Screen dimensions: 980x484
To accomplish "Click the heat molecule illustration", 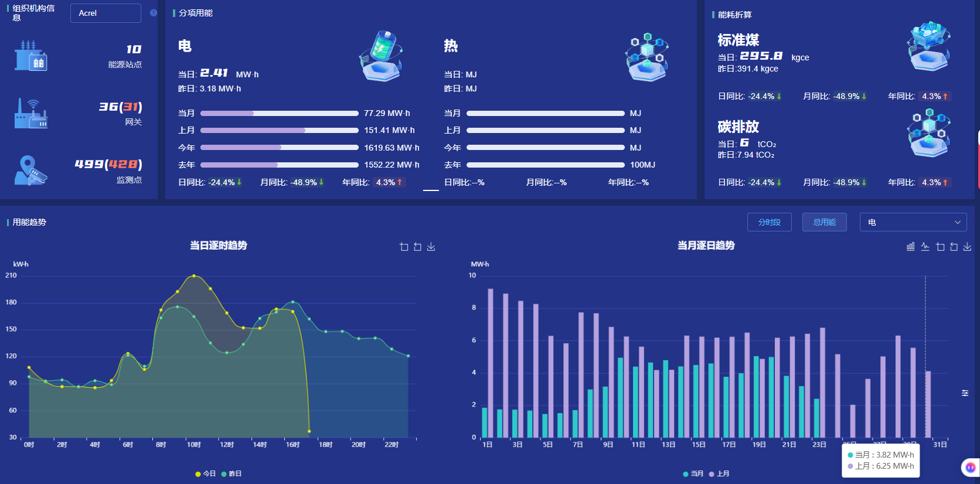I will (x=647, y=57).
